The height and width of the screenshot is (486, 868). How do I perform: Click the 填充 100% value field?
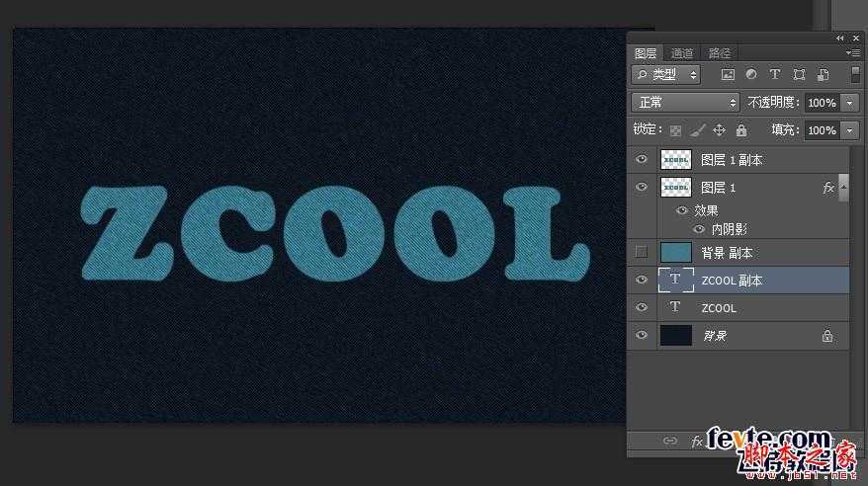pyautogui.click(x=823, y=130)
